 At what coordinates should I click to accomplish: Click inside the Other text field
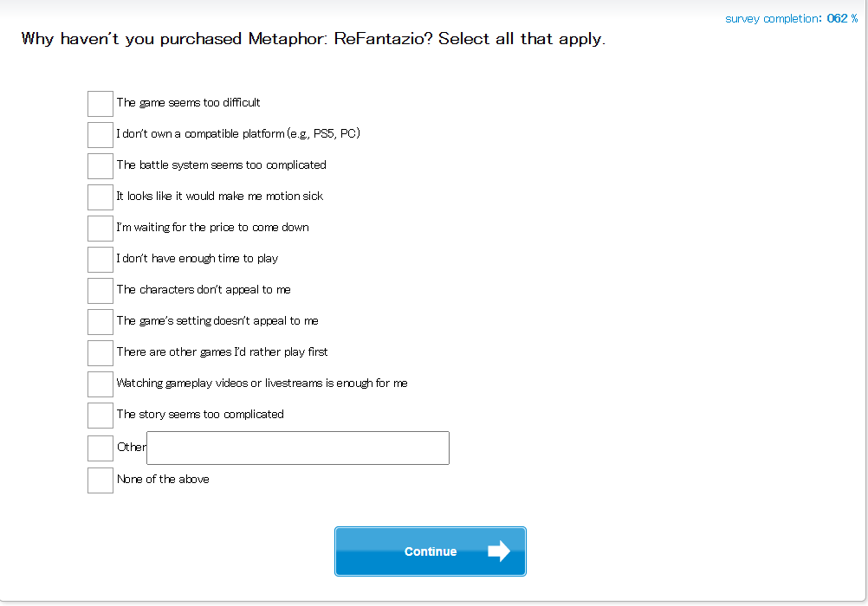point(298,448)
